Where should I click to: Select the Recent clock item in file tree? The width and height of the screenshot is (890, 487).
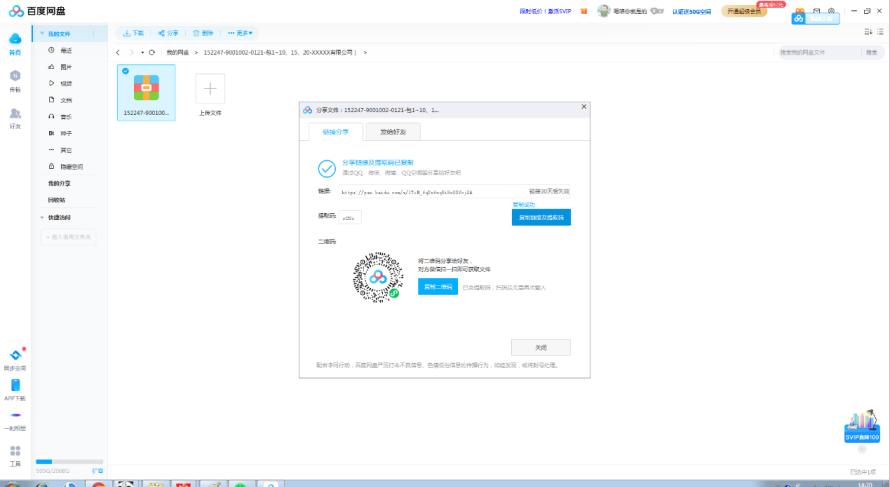(67, 51)
